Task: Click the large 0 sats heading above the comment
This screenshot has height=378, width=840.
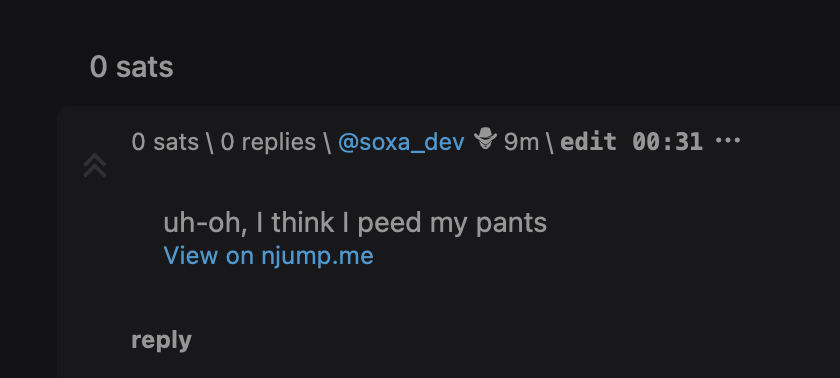Action: click(x=132, y=67)
